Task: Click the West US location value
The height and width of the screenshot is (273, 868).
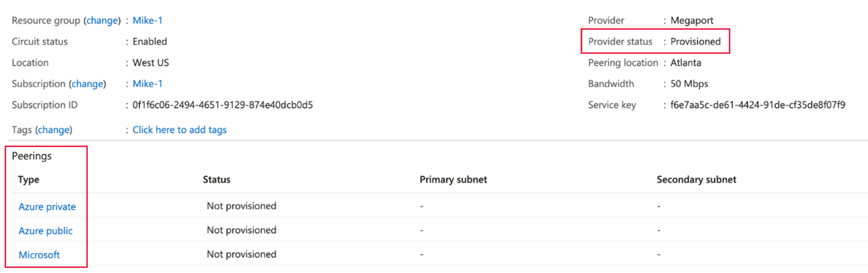Action: pos(150,62)
